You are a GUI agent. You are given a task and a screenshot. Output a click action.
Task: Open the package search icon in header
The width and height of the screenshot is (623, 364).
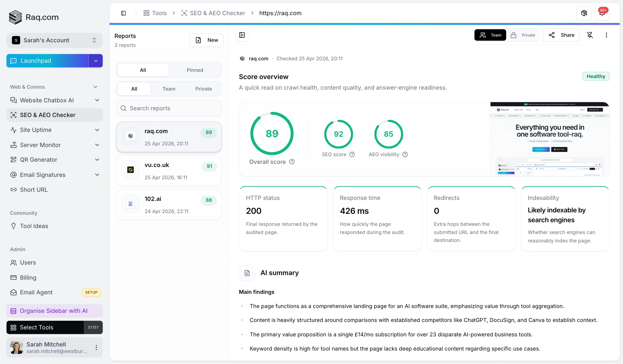click(584, 13)
